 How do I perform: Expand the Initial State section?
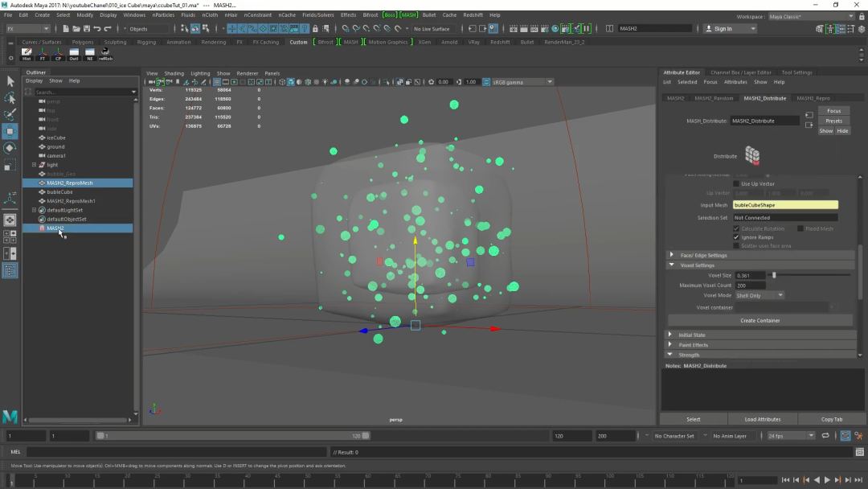coord(670,335)
